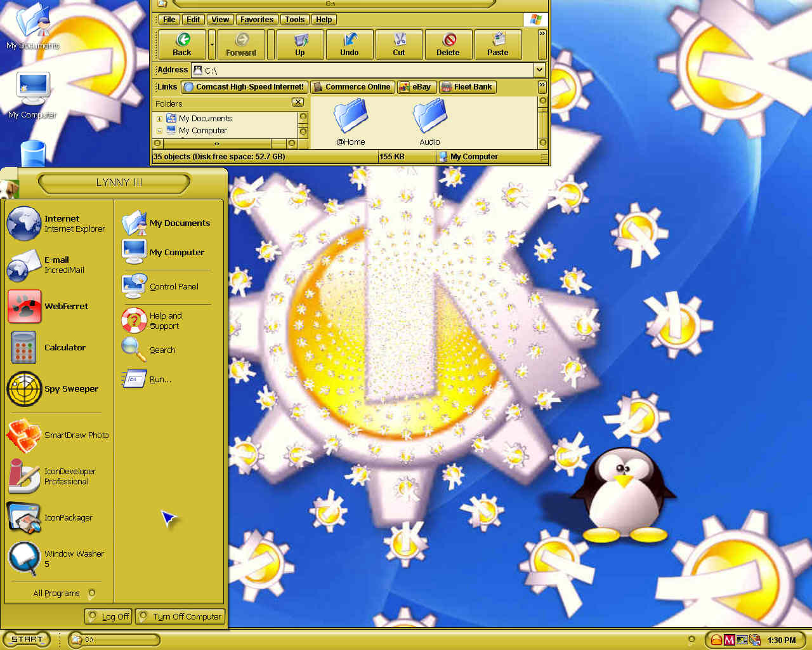Click inside the C:\ address field
This screenshot has height=650, width=812.
(x=363, y=70)
